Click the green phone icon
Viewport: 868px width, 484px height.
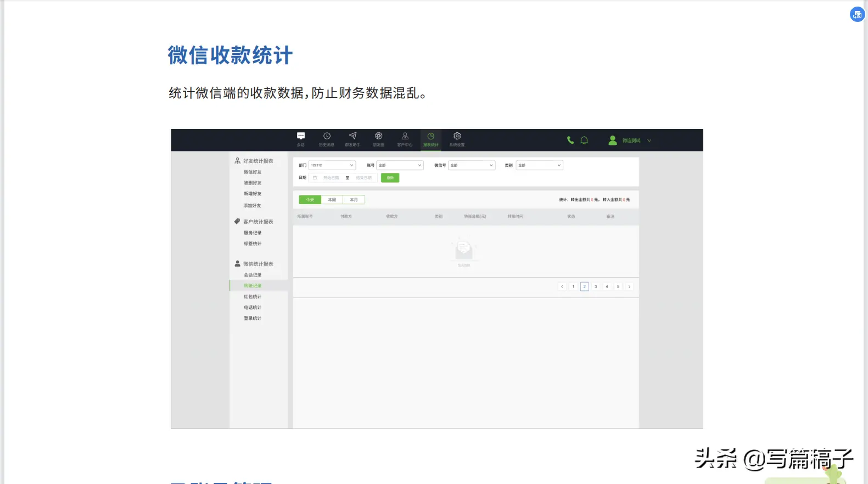(570, 140)
